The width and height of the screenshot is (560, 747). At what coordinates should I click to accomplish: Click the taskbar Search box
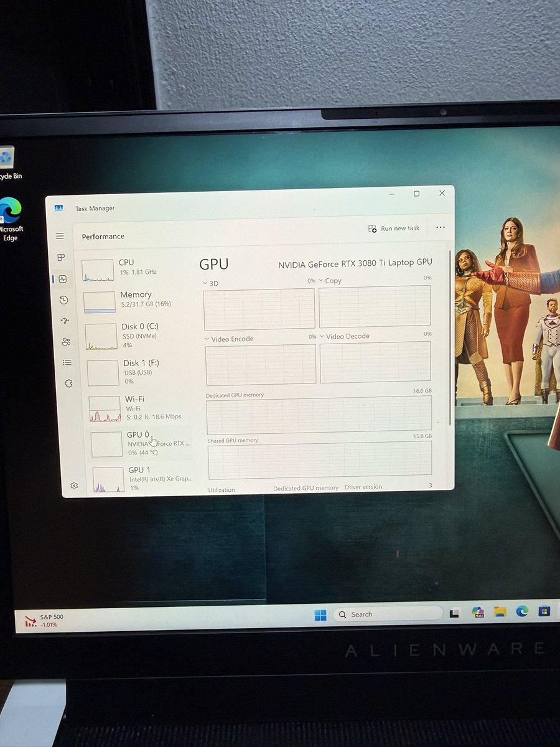pyautogui.click(x=388, y=614)
